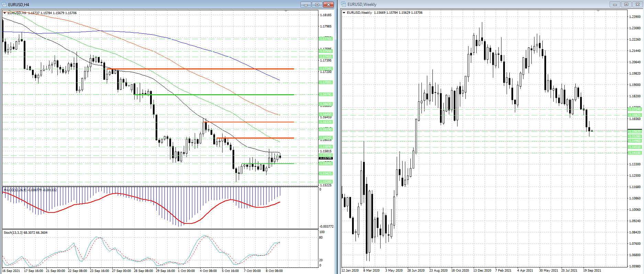Select the orange horizontal line at 1.16320
This screenshot has width=644, height=274.
tap(249, 122)
